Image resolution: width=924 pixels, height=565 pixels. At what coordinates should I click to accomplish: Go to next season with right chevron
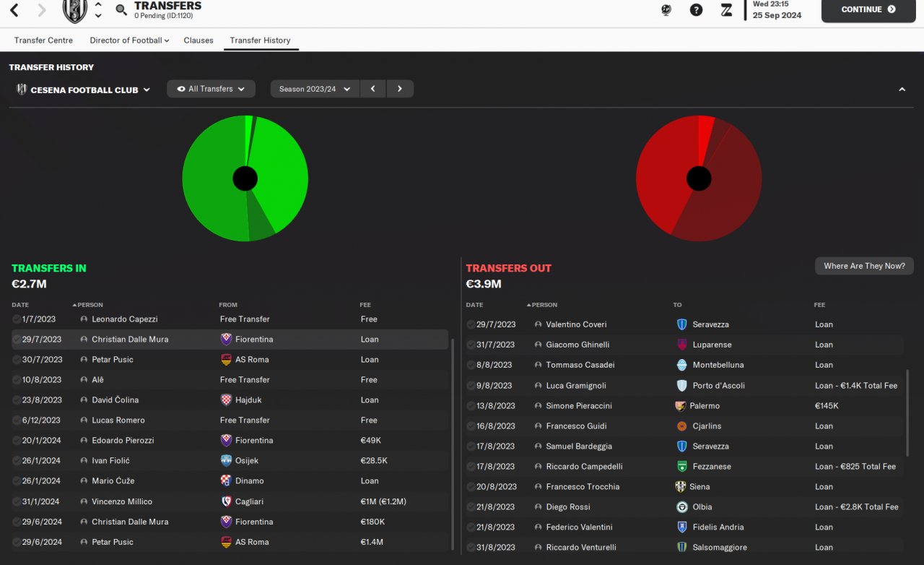tap(400, 89)
